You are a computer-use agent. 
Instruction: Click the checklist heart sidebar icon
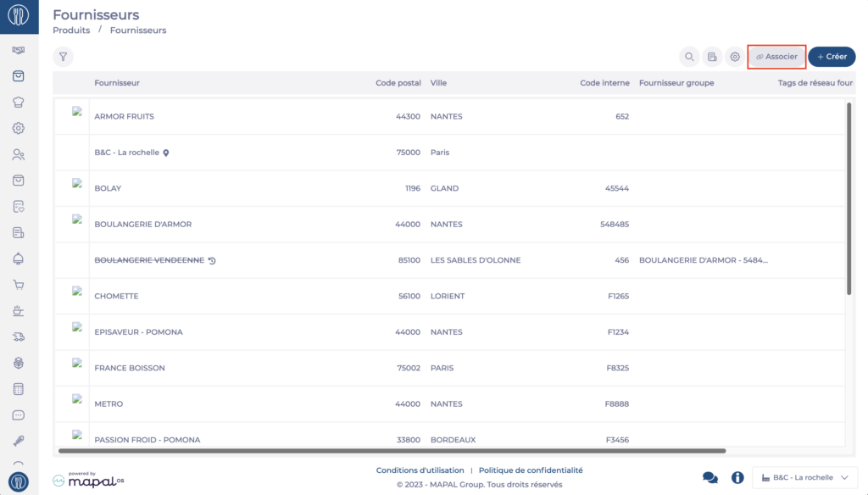click(x=19, y=207)
